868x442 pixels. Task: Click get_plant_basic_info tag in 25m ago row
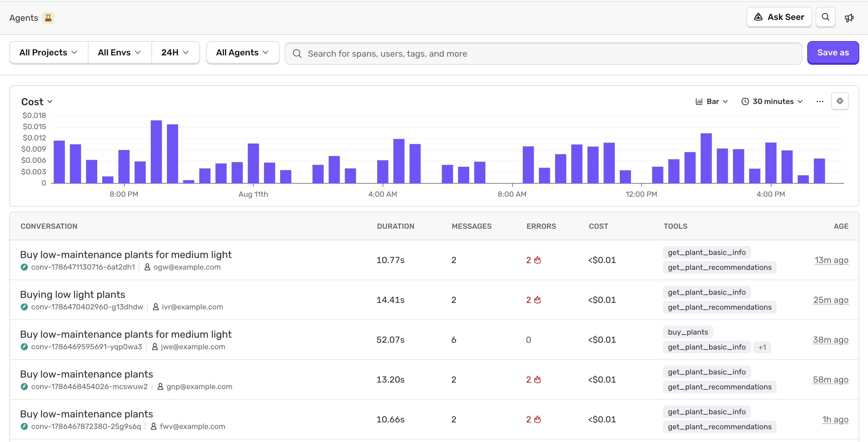(707, 292)
